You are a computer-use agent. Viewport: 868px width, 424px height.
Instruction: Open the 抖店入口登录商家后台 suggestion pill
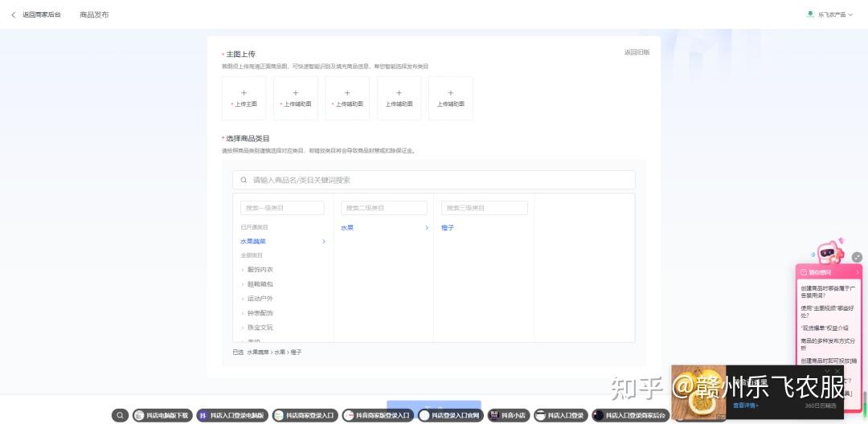pos(631,415)
